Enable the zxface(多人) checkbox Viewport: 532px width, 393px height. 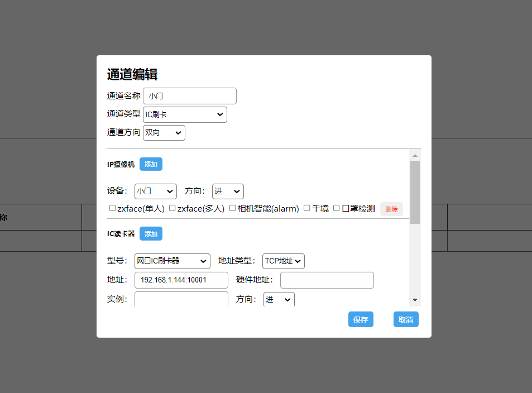172,208
